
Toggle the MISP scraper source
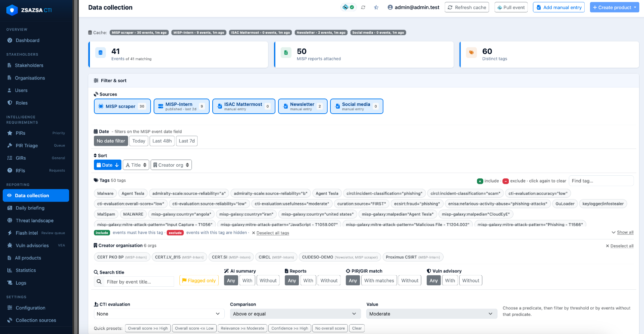pos(122,106)
